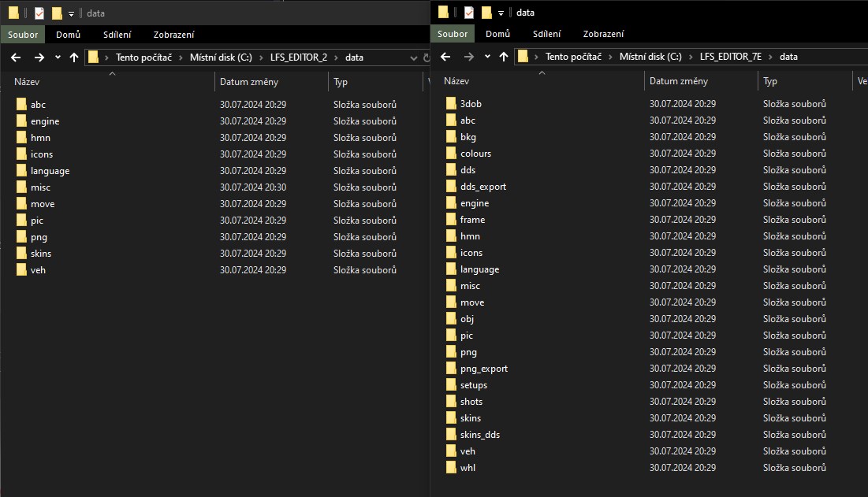This screenshot has width=868, height=497.
Task: Click the forward arrow in the left window
Action: 39,57
